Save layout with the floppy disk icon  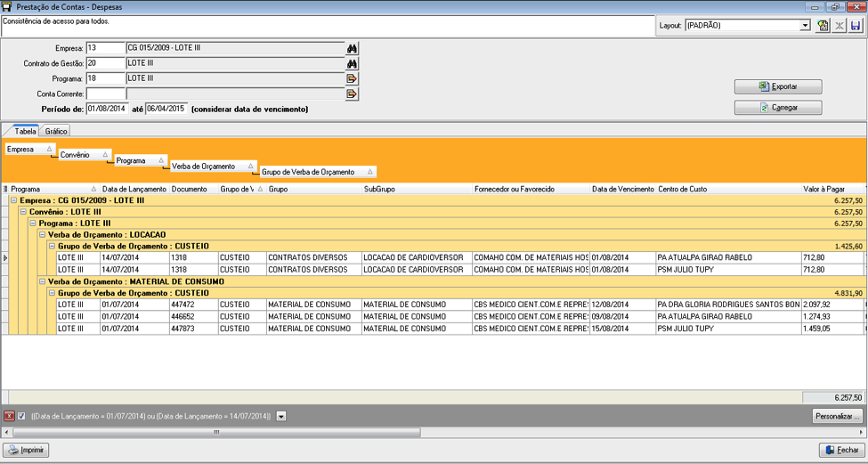(x=856, y=26)
